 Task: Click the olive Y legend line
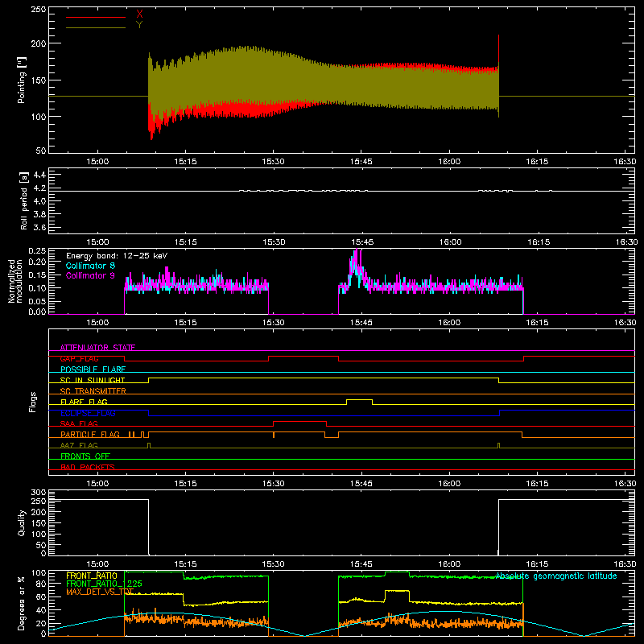tap(96, 27)
